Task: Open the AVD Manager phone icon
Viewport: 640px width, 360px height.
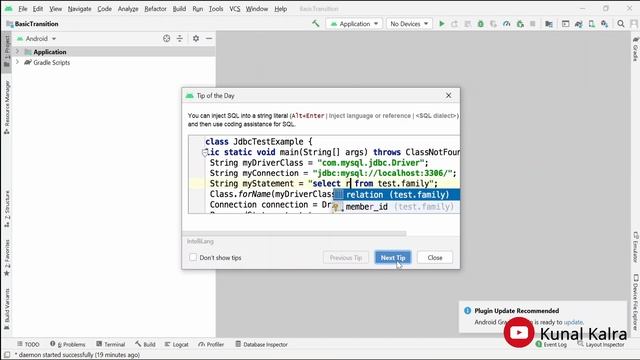Action: click(x=591, y=24)
